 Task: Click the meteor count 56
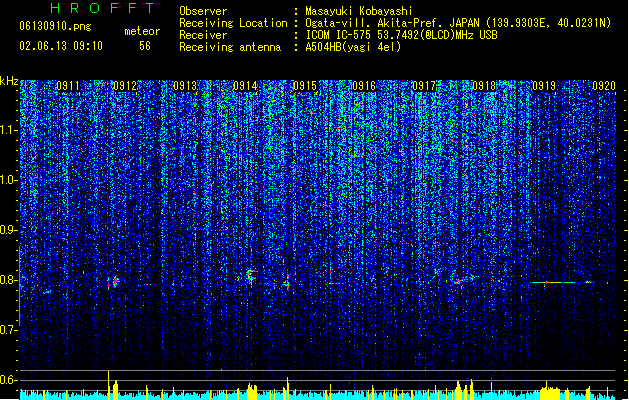[x=145, y=46]
